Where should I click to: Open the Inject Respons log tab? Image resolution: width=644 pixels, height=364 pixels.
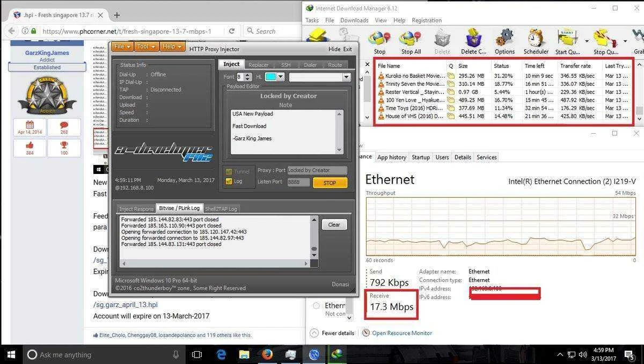tap(136, 209)
